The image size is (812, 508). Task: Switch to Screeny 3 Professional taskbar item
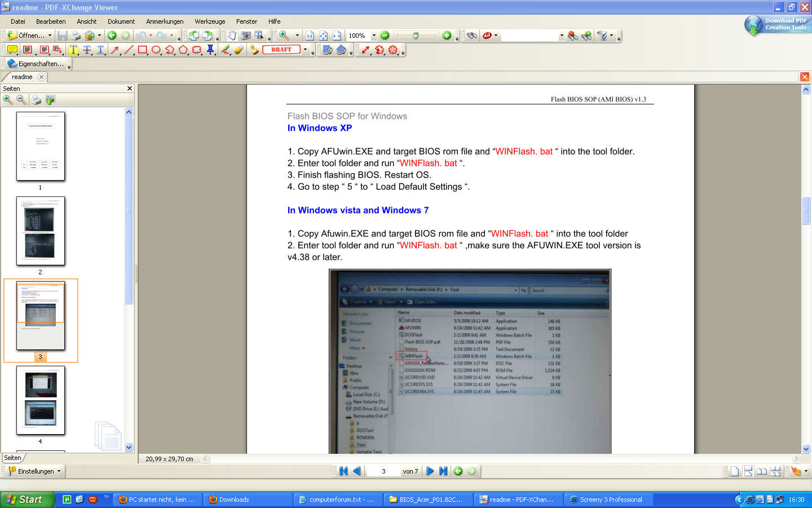609,500
